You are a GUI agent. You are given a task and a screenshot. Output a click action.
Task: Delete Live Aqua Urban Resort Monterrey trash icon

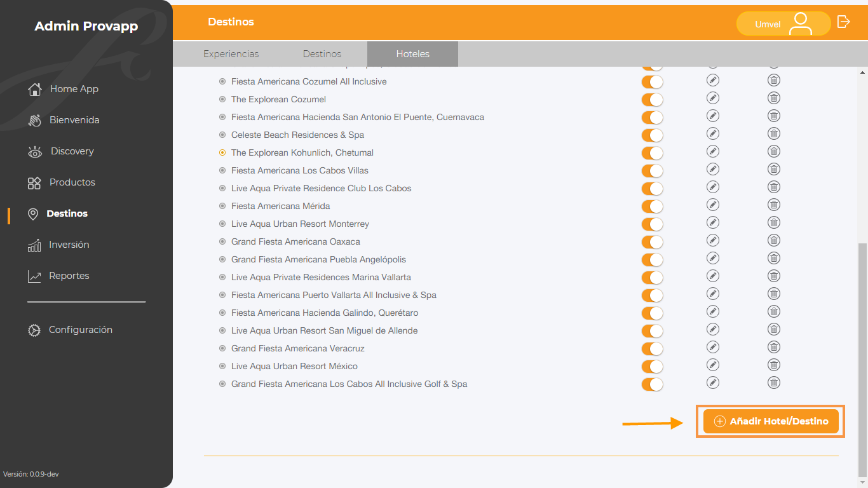tap(774, 222)
